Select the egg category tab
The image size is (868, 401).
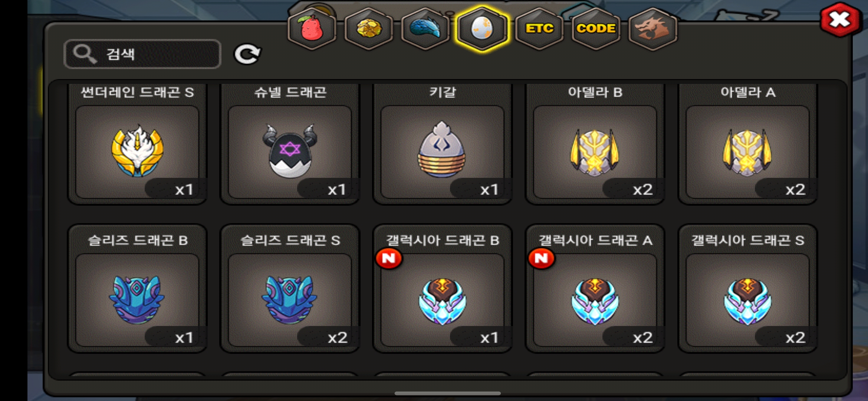pyautogui.click(x=482, y=29)
